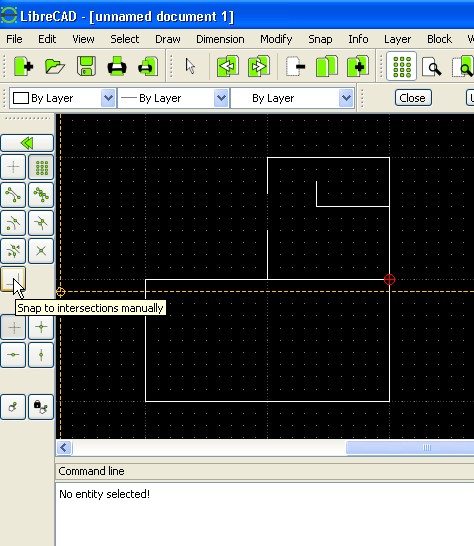The height and width of the screenshot is (546, 474).
Task: Open the Dimension menu
Action: point(220,39)
